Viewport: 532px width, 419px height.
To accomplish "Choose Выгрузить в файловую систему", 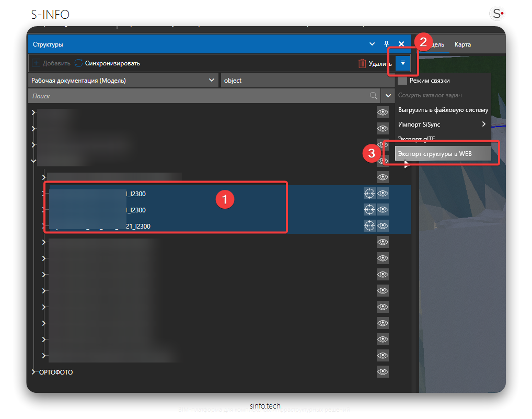I will pos(443,110).
